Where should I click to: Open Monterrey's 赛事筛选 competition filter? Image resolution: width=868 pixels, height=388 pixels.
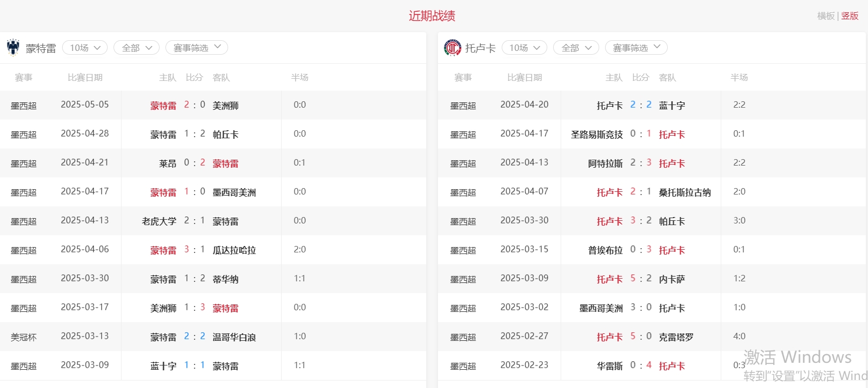coord(197,48)
